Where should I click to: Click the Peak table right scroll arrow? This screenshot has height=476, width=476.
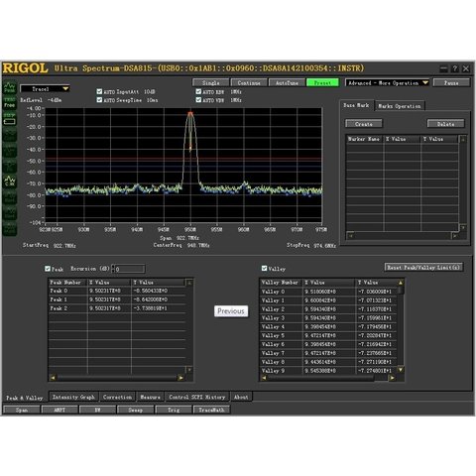click(180, 378)
